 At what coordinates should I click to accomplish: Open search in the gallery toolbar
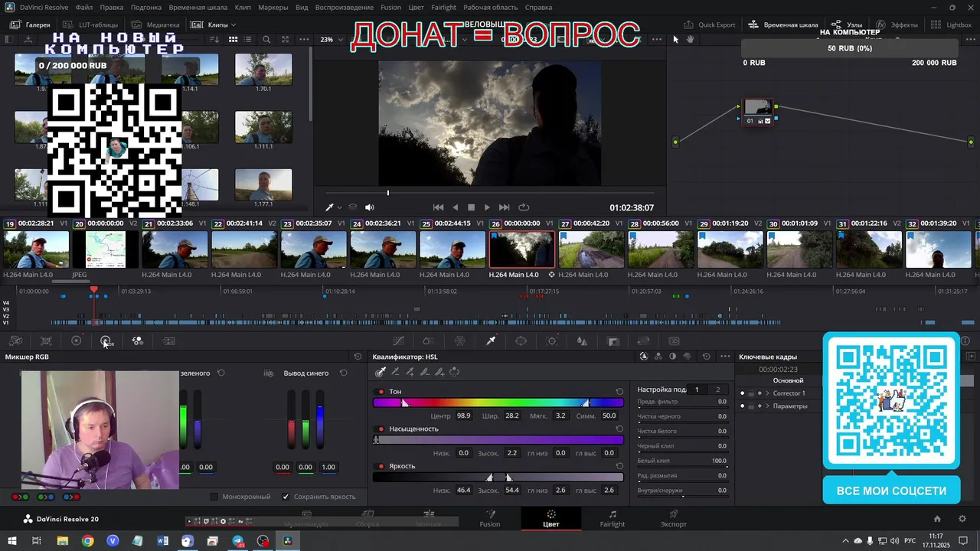pyautogui.click(x=266, y=40)
